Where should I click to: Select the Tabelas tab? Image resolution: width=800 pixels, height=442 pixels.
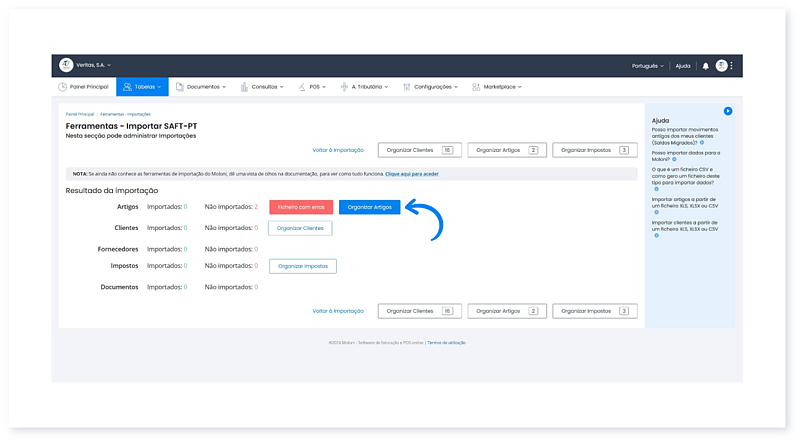[x=142, y=87]
